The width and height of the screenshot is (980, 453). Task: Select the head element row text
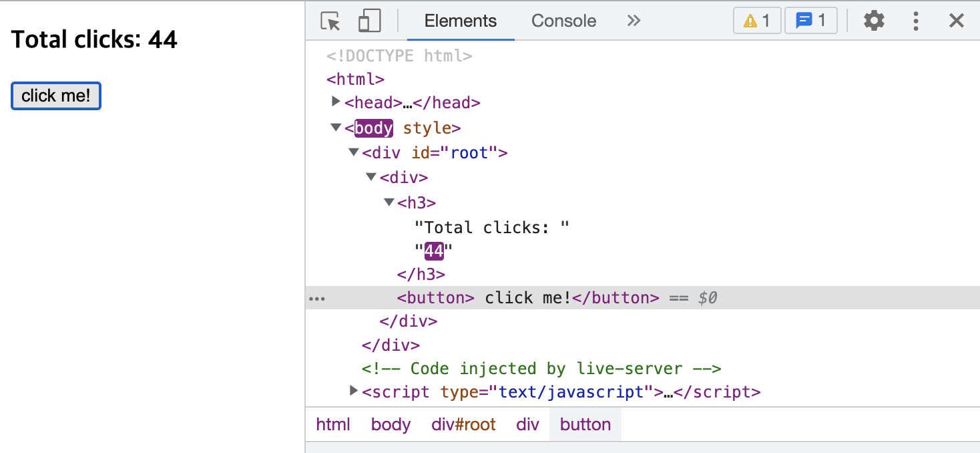pos(413,103)
